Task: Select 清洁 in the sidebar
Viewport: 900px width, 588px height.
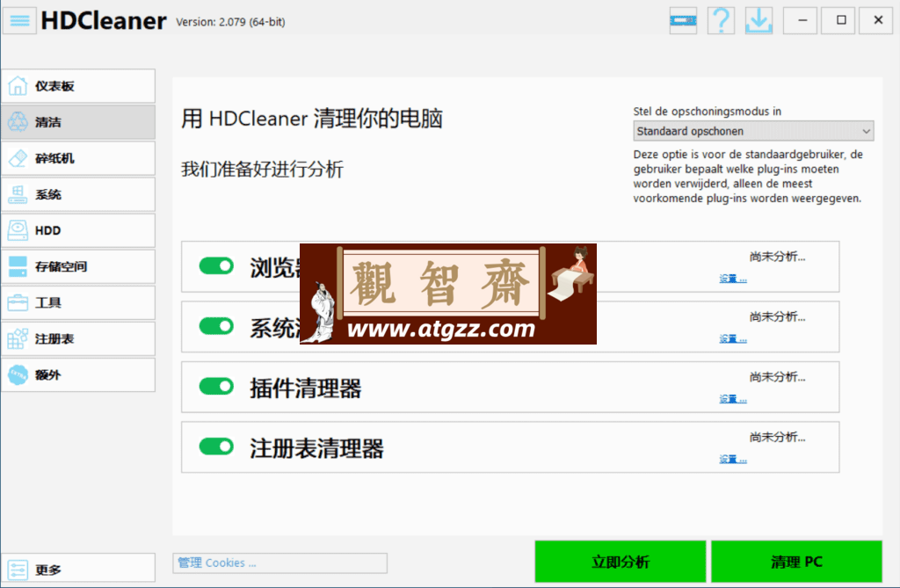Action: coord(78,122)
